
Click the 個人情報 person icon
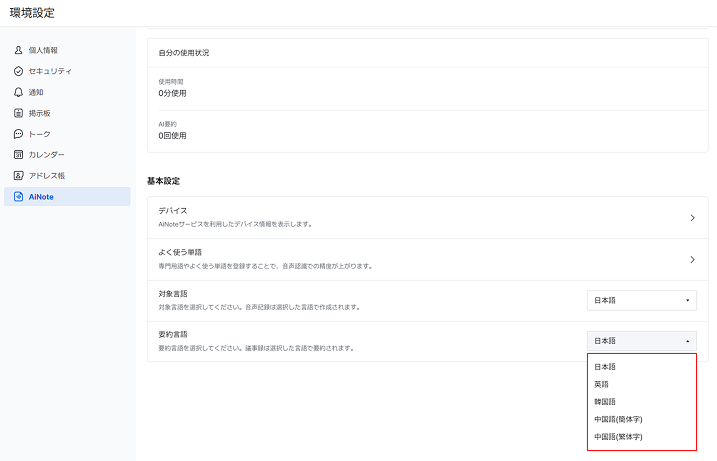coord(18,50)
